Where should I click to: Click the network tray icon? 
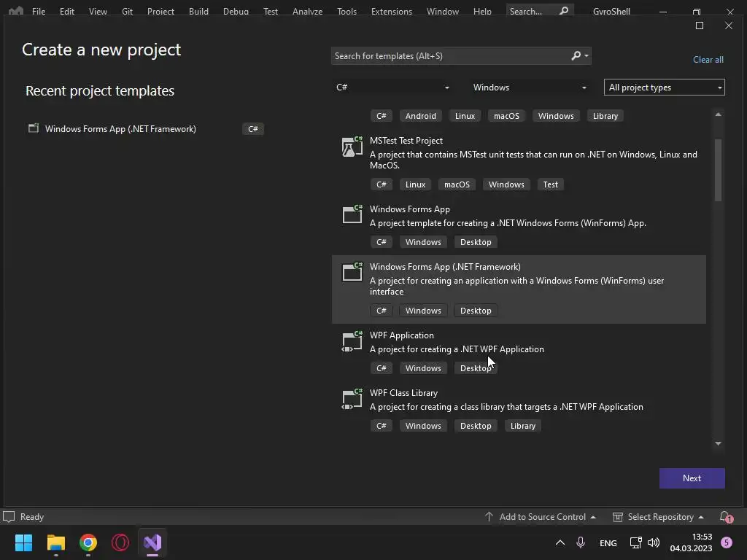(x=635, y=542)
